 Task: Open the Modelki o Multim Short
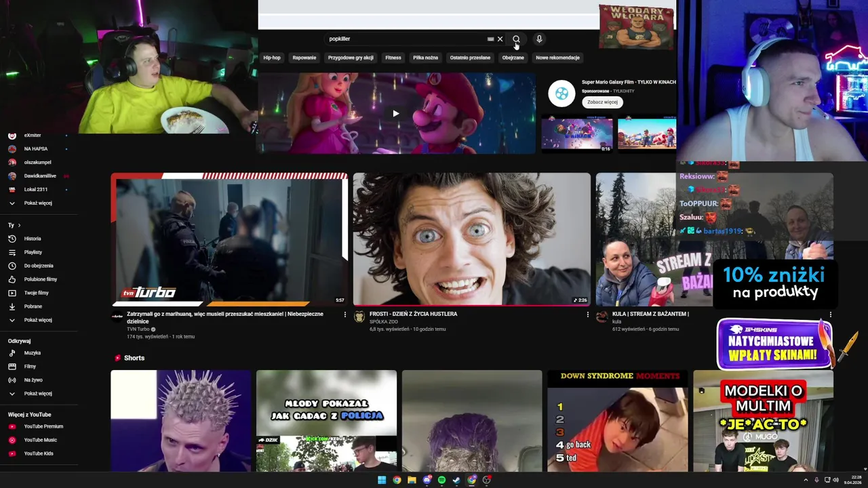pos(763,420)
